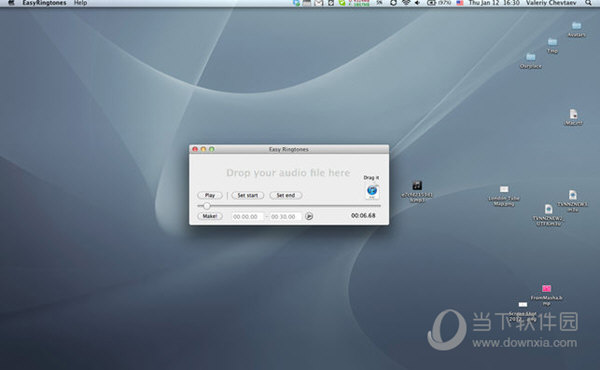
Task: Click the 00:06.68 duration readout
Action: pyautogui.click(x=363, y=216)
